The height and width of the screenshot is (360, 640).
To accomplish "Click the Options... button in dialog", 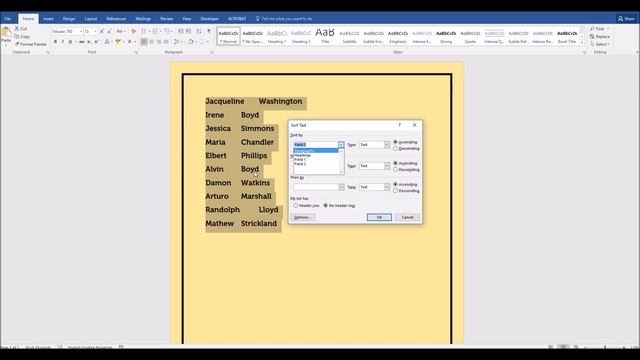I will (x=303, y=217).
